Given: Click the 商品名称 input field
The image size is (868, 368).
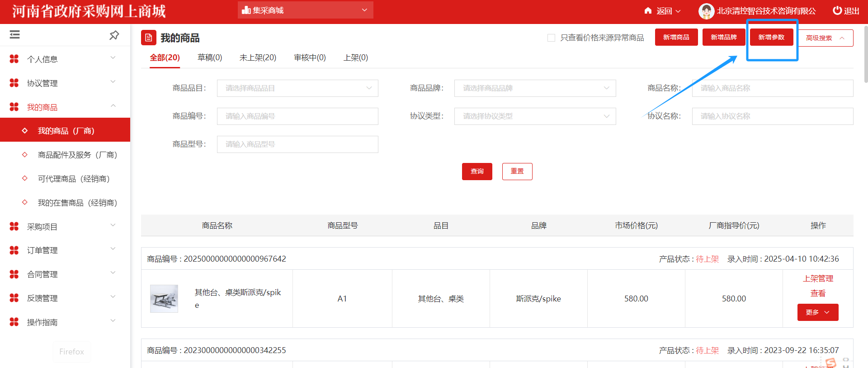Looking at the screenshot, I should click(x=772, y=88).
